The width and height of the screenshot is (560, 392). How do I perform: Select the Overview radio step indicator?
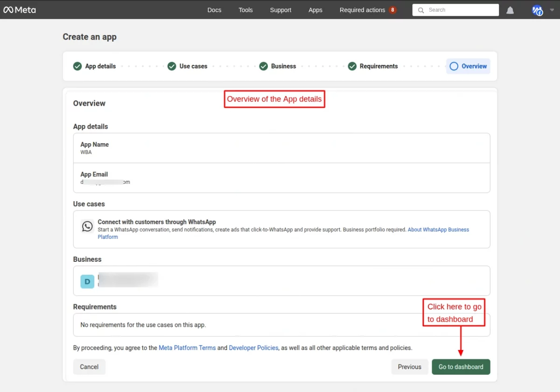tap(453, 66)
